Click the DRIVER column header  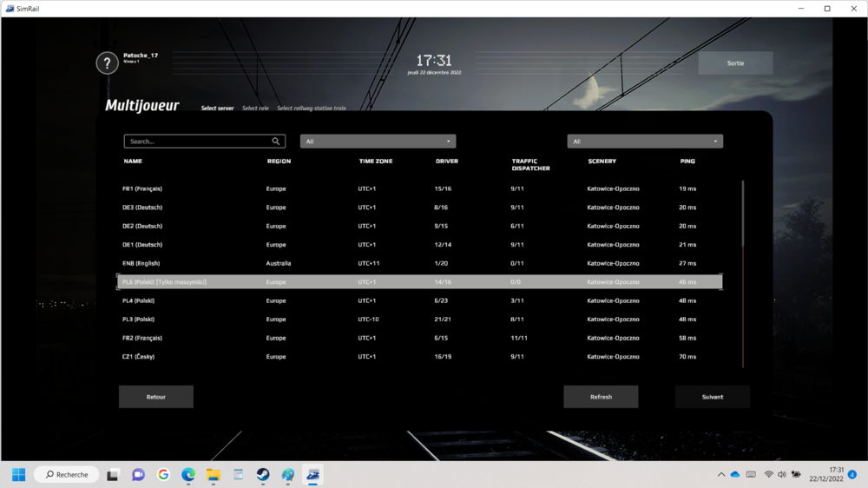[x=447, y=162]
